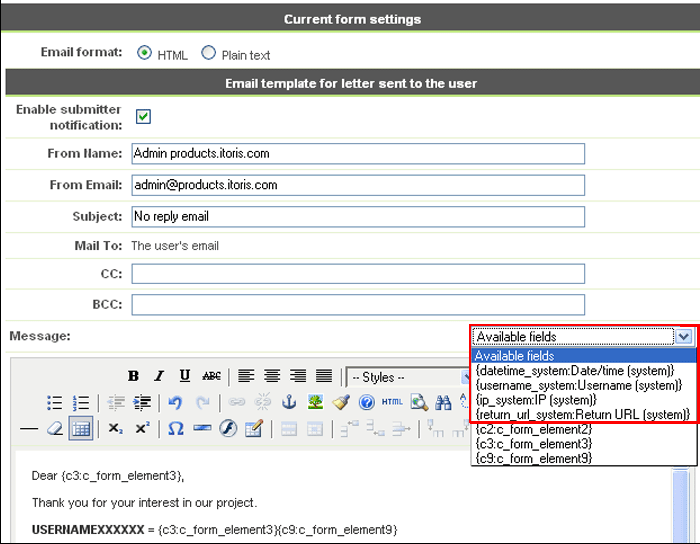This screenshot has width=700, height=544.
Task: Toggle bold formatting in the message editor
Action: [x=133, y=376]
